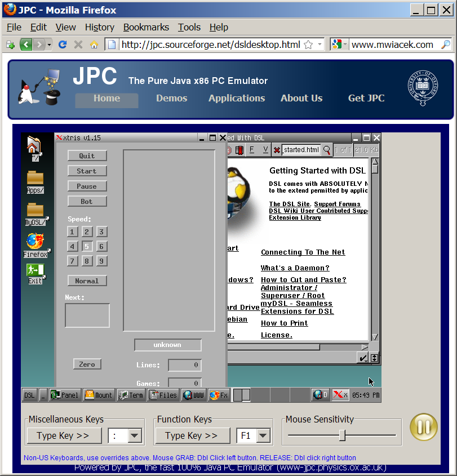Viewport: 457px width, 476px height.
Task: Open the search engine selector dropdown
Action: click(339, 45)
